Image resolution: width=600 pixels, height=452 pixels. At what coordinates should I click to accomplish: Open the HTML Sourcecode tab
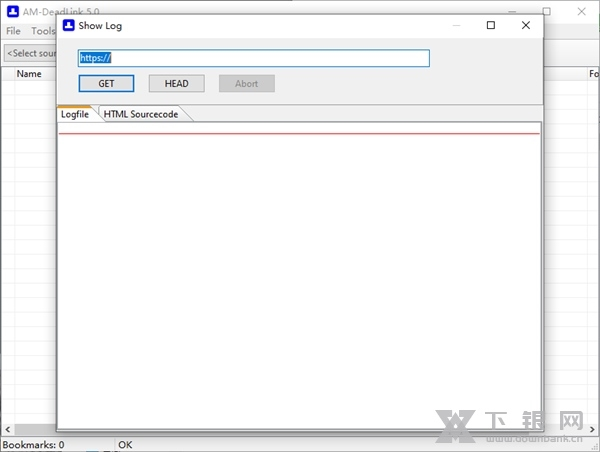[x=141, y=114]
